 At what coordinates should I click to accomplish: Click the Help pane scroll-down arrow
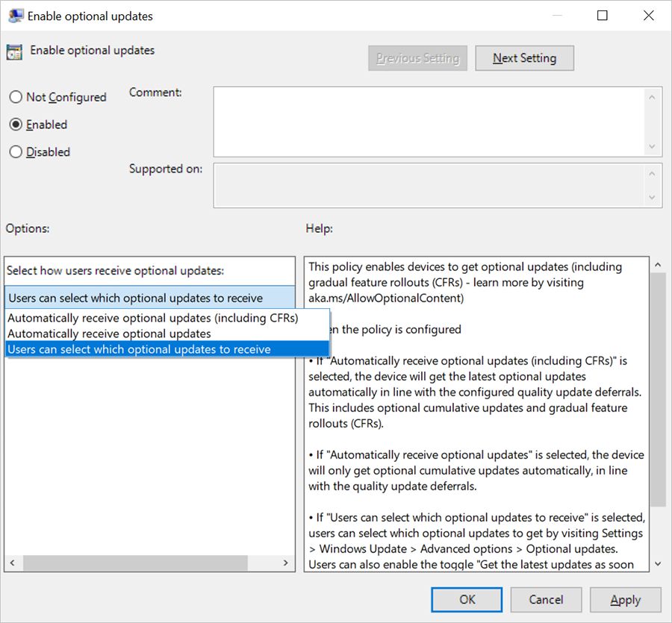(x=658, y=564)
